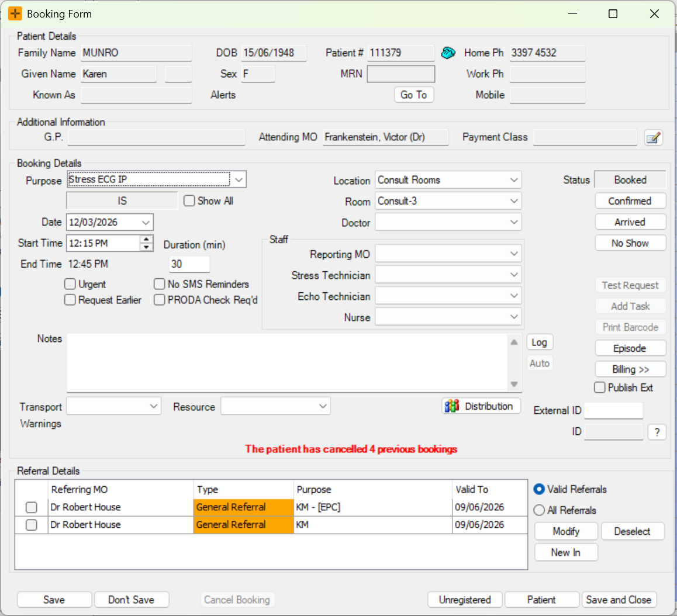Click the question mark button beside ID
This screenshot has width=677, height=616.
pyautogui.click(x=657, y=432)
